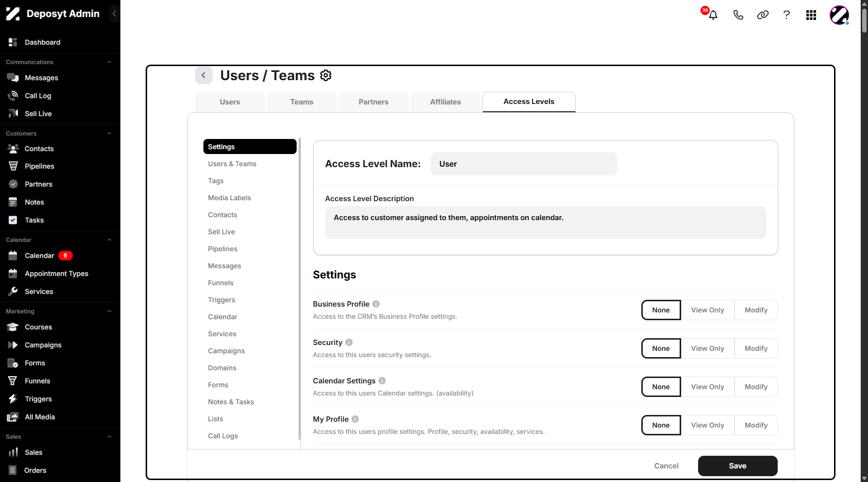Image resolution: width=868 pixels, height=482 pixels.
Task: Click the Access Level Description text box
Action: 545,223
